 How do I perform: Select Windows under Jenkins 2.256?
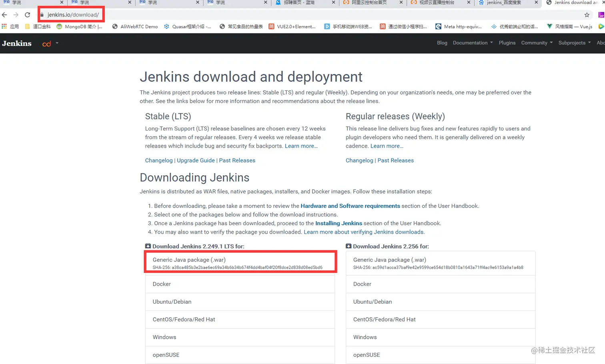(x=441, y=337)
